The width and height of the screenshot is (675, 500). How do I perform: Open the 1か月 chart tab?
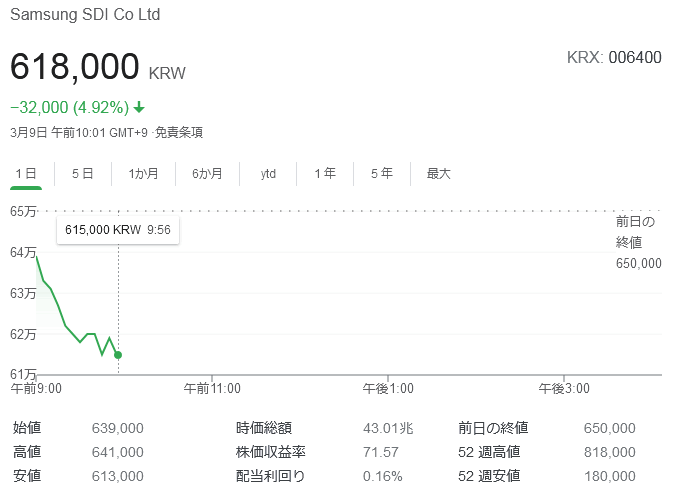click(x=143, y=174)
